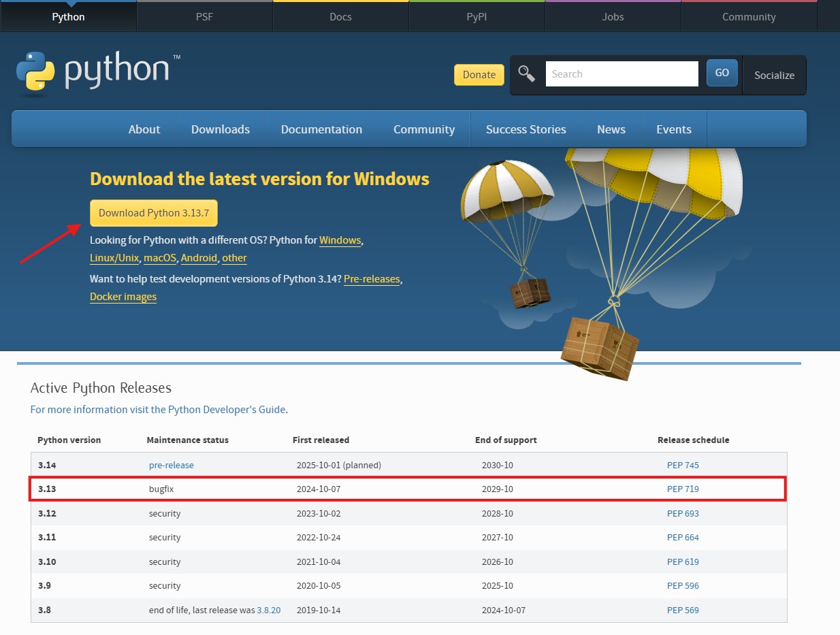
Task: Click '2025-10-01 (planned)' date
Action: pos(339,466)
